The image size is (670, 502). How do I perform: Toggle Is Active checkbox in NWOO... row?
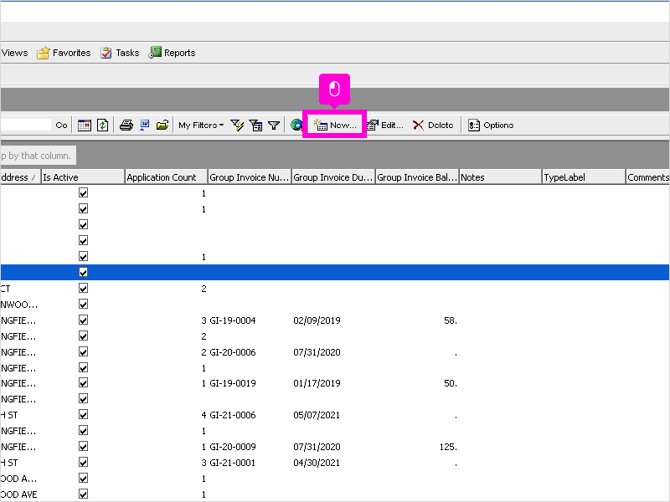(83, 304)
